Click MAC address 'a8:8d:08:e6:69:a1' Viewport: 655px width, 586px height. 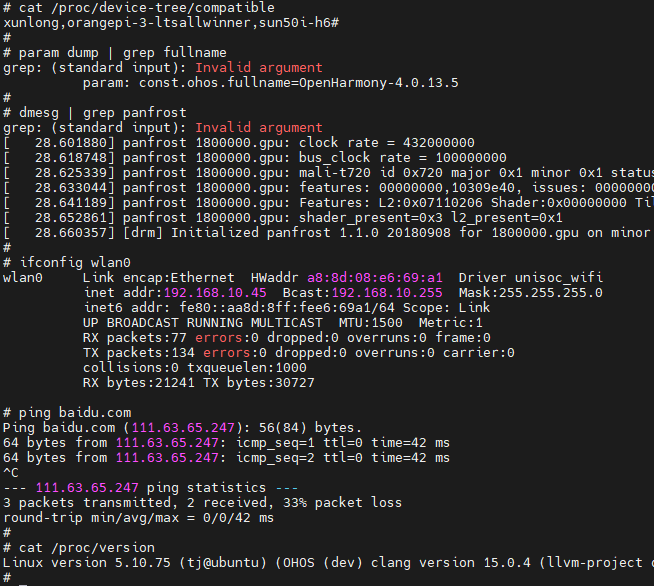pyautogui.click(x=375, y=278)
